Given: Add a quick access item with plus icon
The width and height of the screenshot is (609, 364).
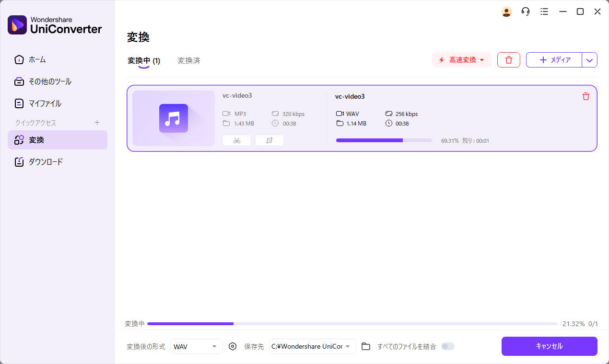Looking at the screenshot, I should [97, 123].
